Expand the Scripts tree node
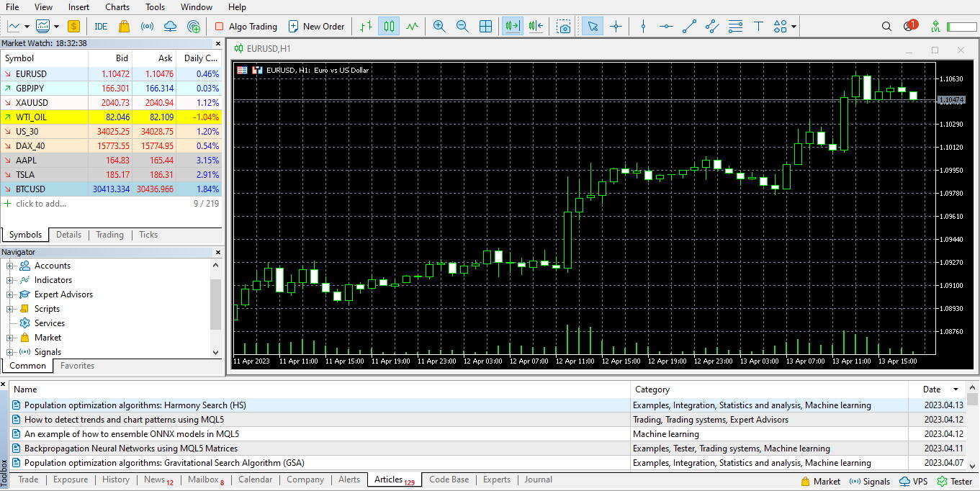Viewport: 980px width, 491px height. coord(10,309)
